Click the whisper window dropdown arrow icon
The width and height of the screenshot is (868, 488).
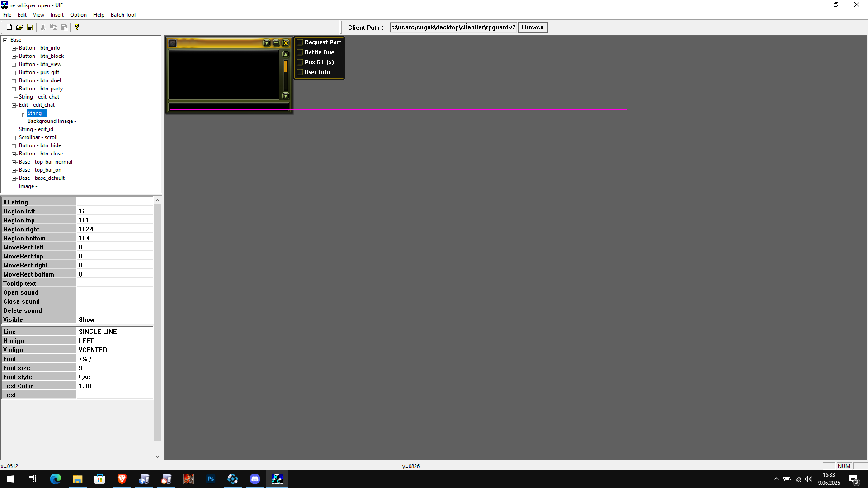point(267,43)
